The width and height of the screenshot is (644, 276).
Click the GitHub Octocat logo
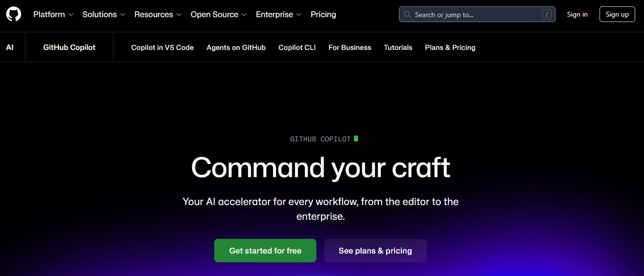click(x=14, y=14)
